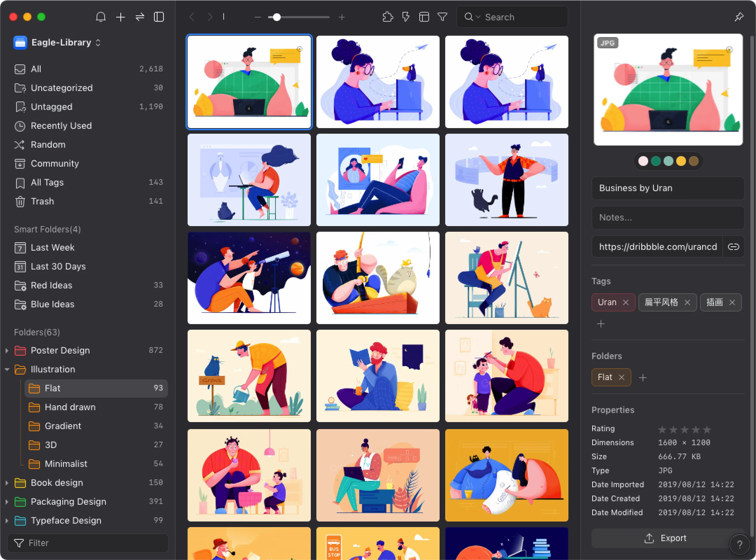This screenshot has height=560, width=756.
Task: Click the minus zoom-out icon
Action: tap(258, 17)
